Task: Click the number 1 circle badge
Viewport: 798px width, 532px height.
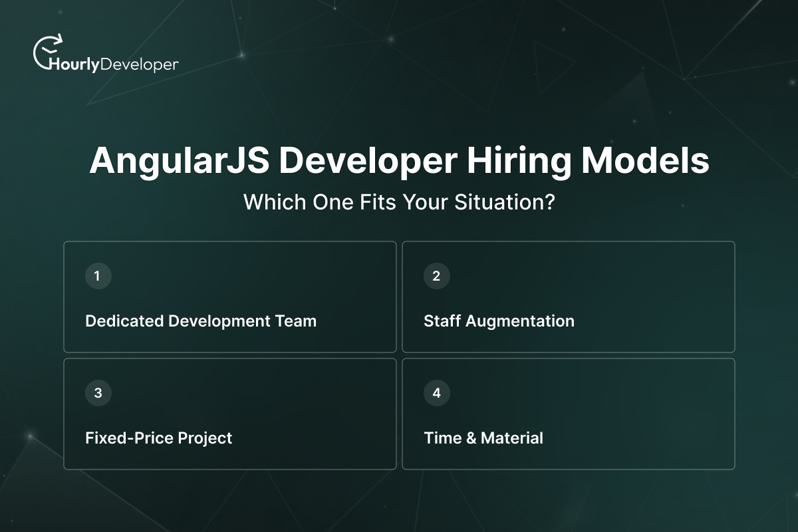Action: (98, 276)
